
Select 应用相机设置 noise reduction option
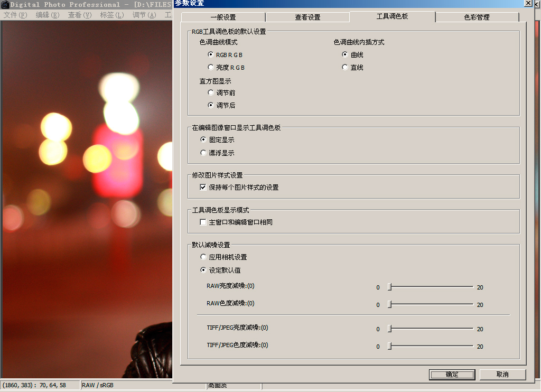pos(203,257)
